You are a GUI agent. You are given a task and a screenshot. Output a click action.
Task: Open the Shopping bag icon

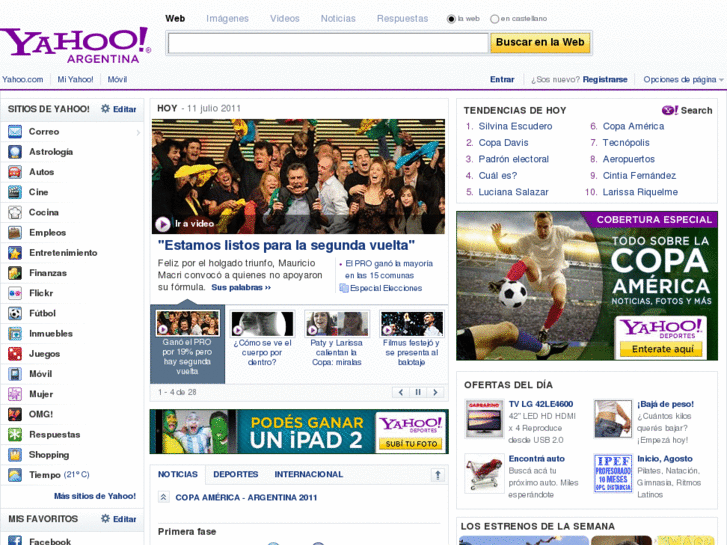pos(15,455)
